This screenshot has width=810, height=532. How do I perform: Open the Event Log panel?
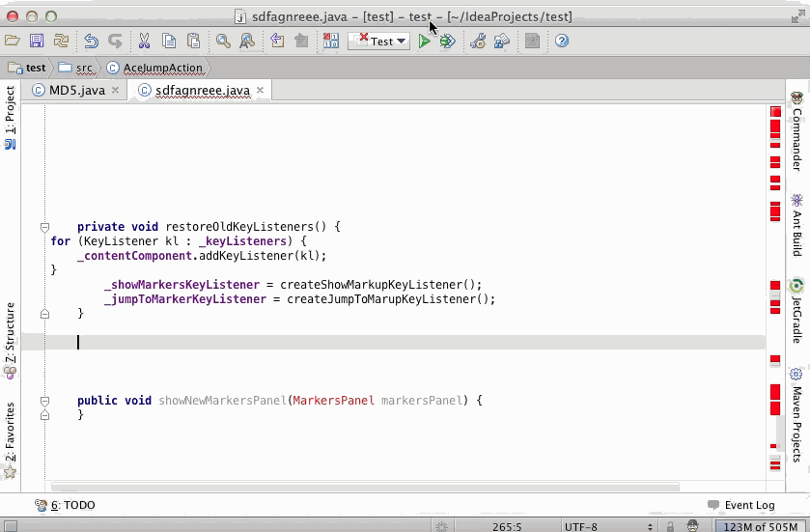tap(740, 505)
